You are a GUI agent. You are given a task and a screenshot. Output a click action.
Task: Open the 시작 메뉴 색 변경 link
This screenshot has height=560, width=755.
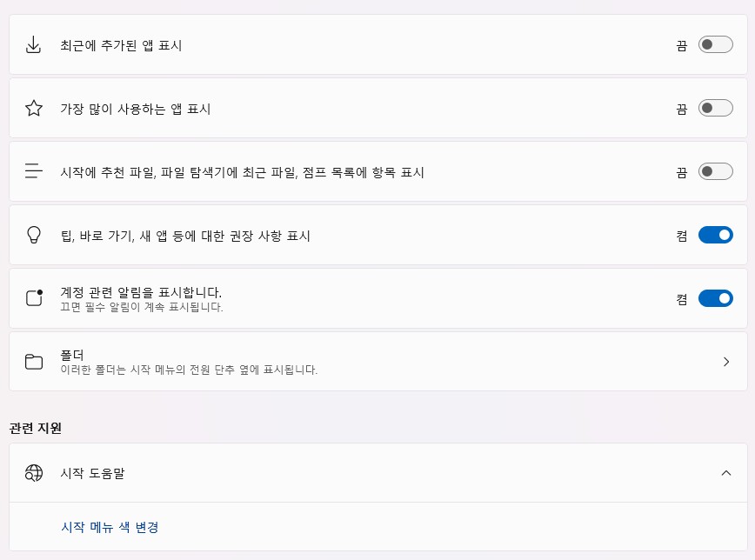[110, 527]
